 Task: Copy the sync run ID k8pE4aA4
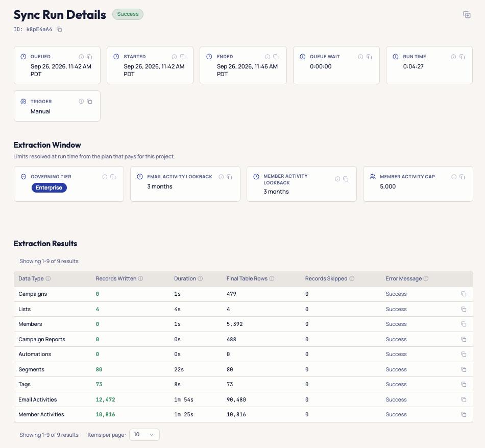pyautogui.click(x=59, y=30)
